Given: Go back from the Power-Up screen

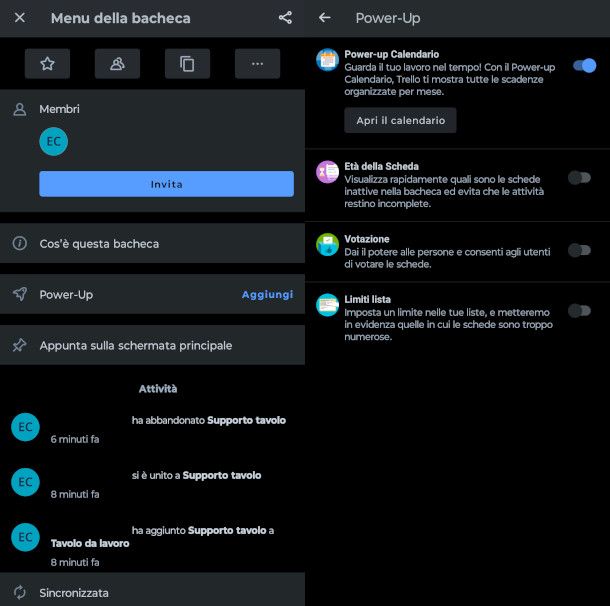Looking at the screenshot, I should click(325, 18).
